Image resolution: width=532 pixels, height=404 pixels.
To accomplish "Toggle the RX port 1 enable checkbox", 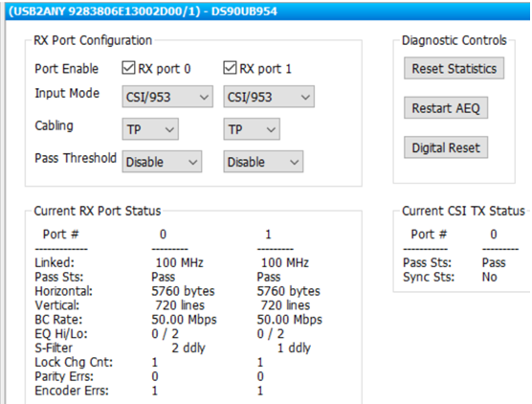I will coord(230,68).
